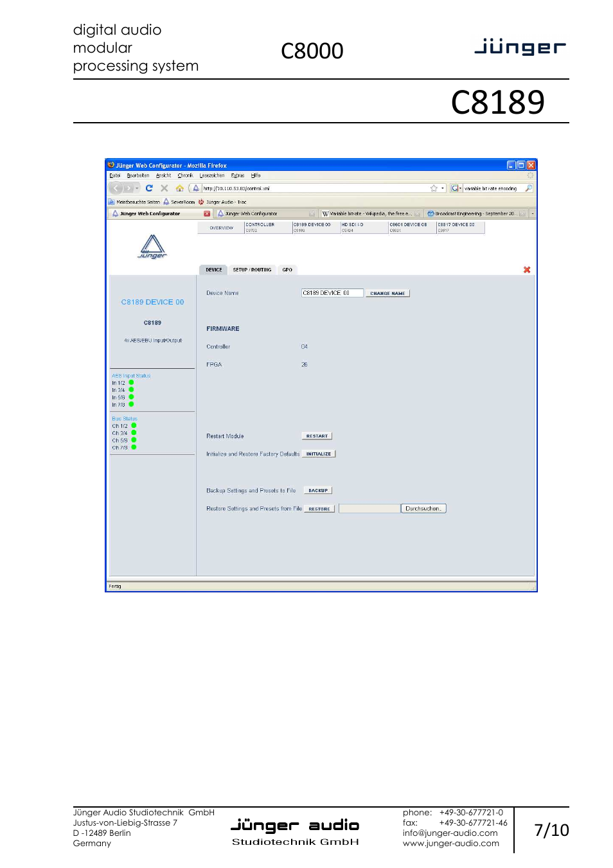Image resolution: width=613 pixels, height=868 pixels.
Task: Open the Extras menu
Action: pos(238,175)
